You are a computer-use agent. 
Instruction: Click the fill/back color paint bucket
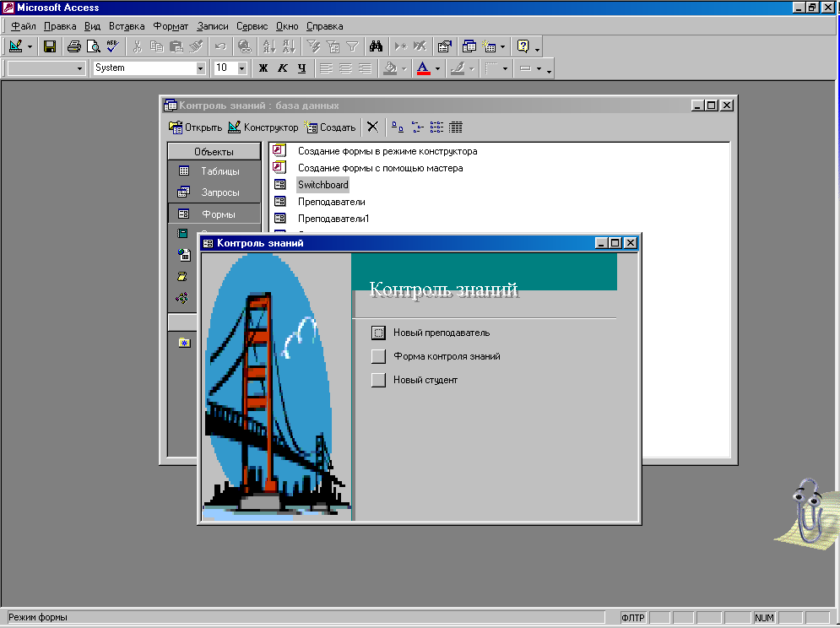point(391,68)
